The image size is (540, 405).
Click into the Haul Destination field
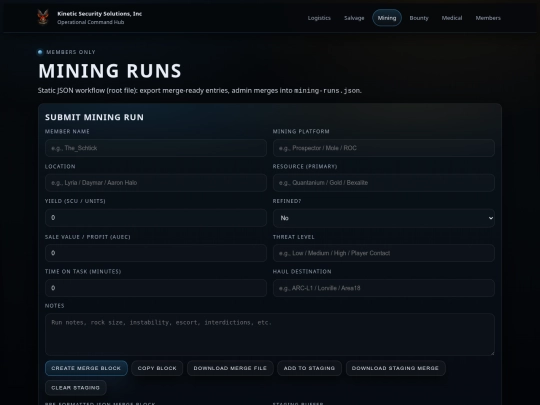tap(384, 288)
